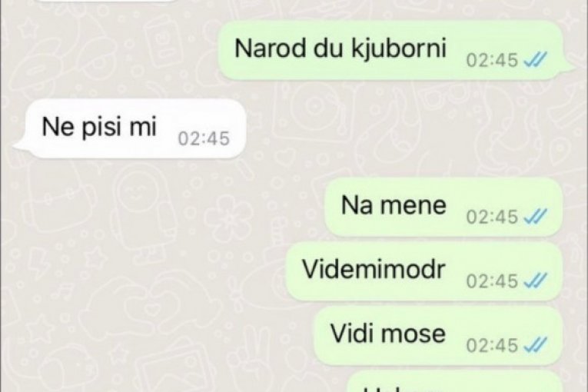This screenshot has height=392, width=588.
Task: Tap the timestamp of the Na mene message
Action: 492,217
